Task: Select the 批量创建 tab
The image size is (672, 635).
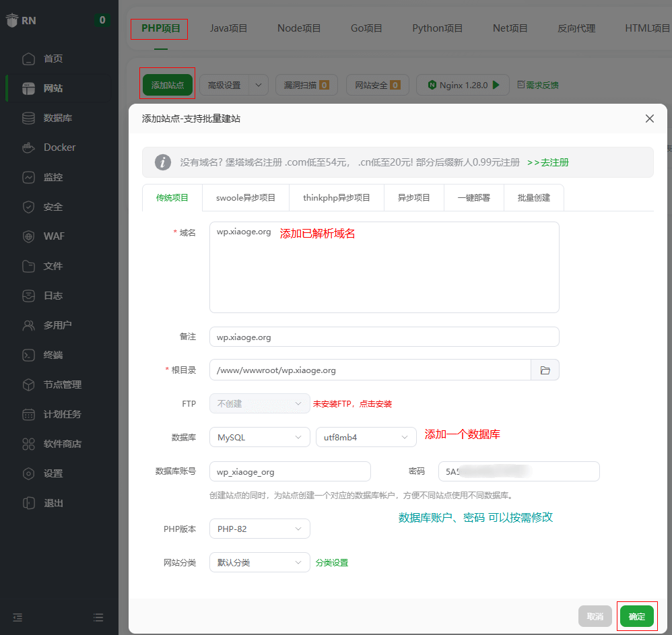Action: tap(533, 197)
